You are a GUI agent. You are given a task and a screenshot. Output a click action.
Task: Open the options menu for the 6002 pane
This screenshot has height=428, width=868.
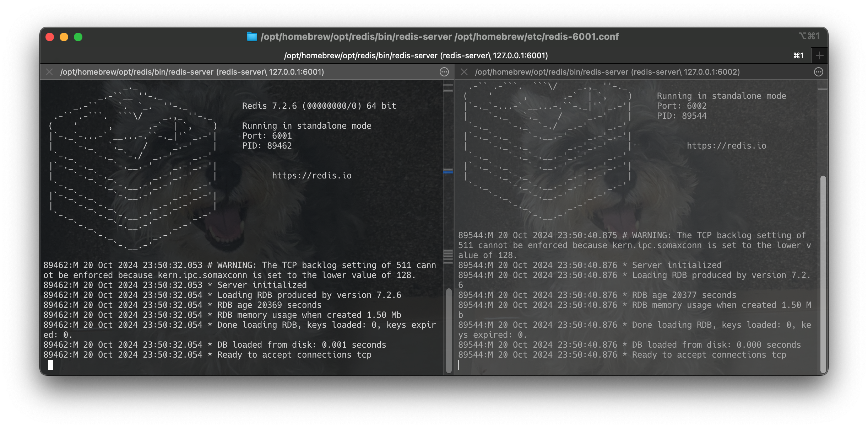tap(819, 72)
